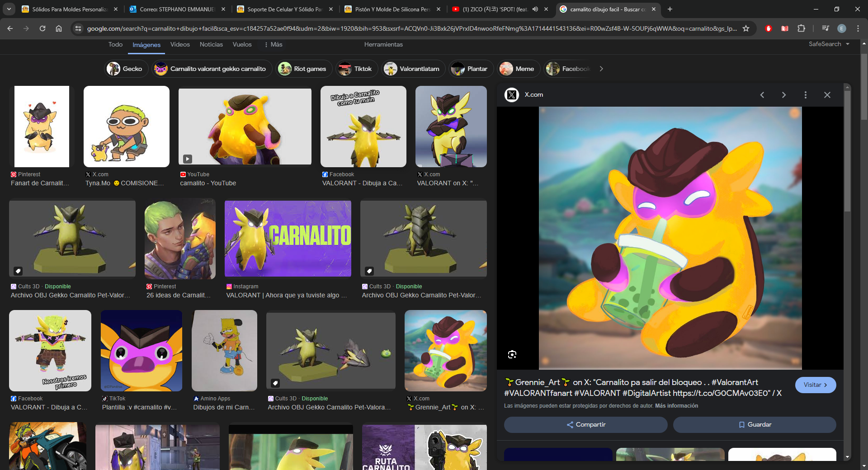This screenshot has width=868, height=470.
Task: Open the extensions puzzle icon
Action: click(801, 28)
